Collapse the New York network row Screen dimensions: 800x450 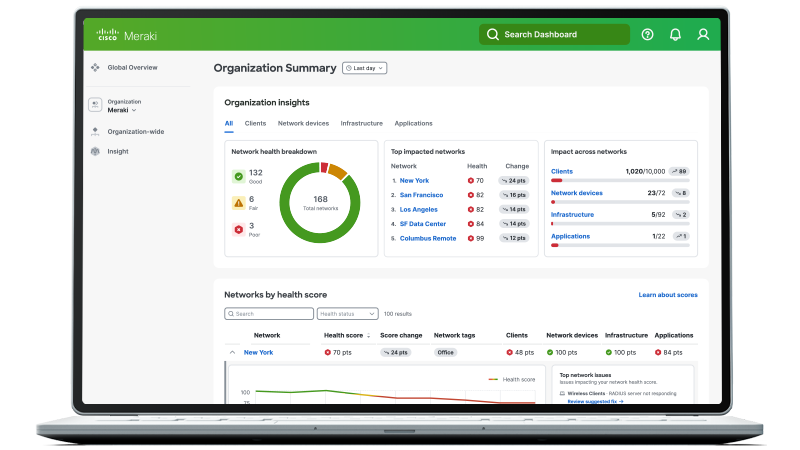coord(232,353)
